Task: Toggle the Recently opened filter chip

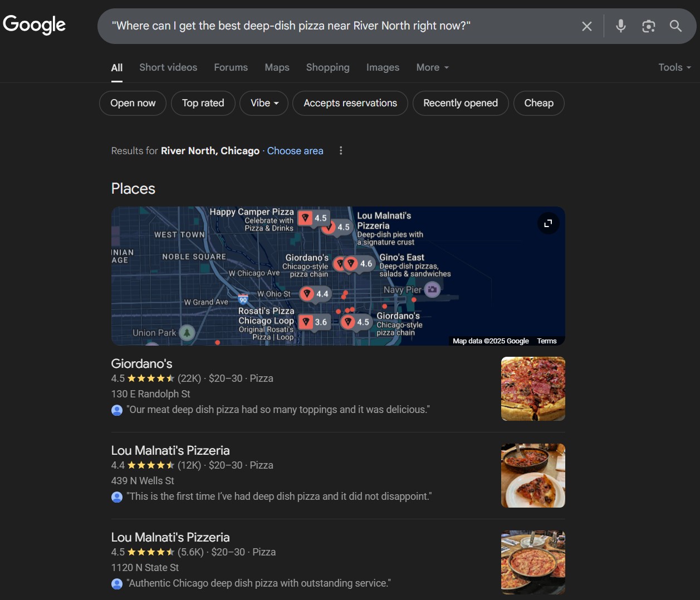Action: coord(461,103)
